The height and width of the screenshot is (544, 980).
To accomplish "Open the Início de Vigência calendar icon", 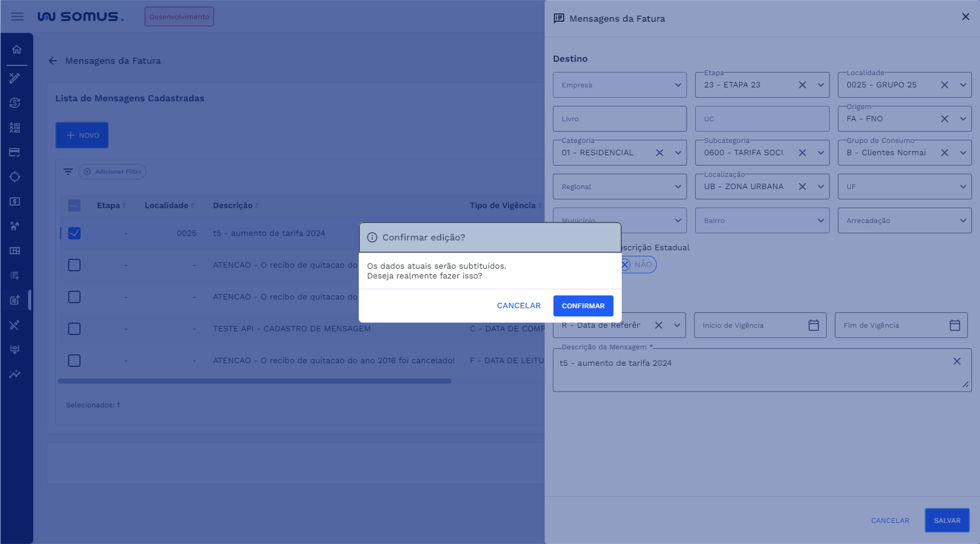I will [x=813, y=325].
